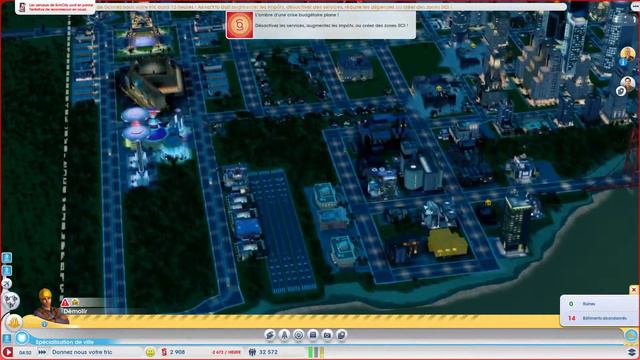Click the blue tab icon beside specialization
The width and height of the screenshot is (640, 360).
[7, 338]
